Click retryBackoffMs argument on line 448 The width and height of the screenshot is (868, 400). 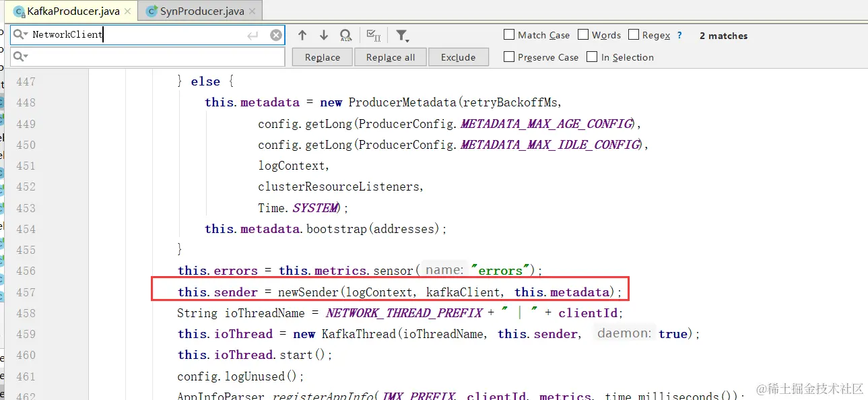coord(510,102)
